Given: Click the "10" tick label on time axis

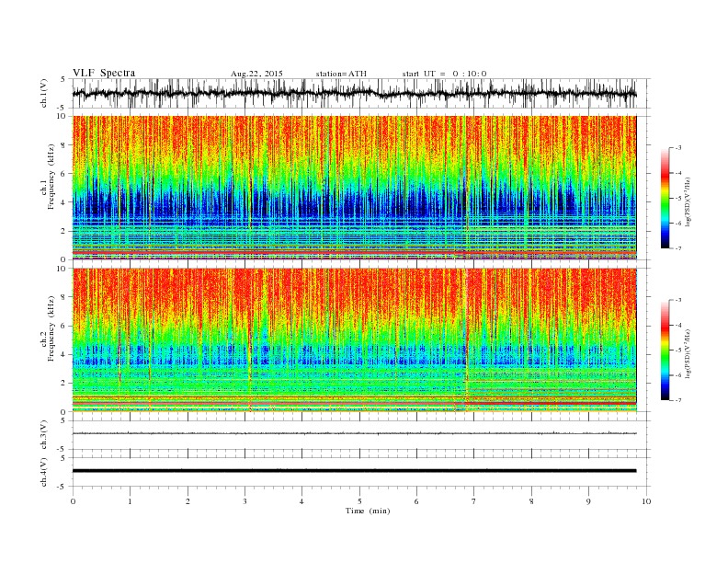Looking at the screenshot, I should (x=646, y=501).
